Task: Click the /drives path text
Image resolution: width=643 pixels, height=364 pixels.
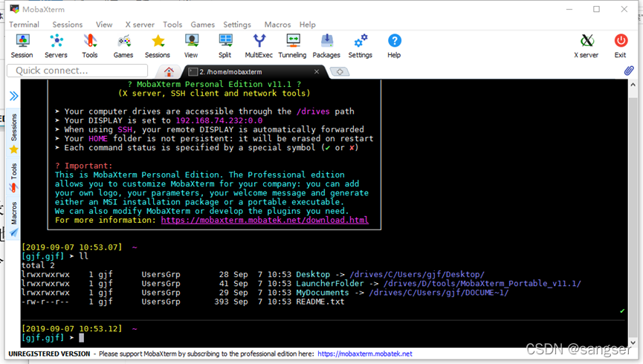Action: [313, 111]
